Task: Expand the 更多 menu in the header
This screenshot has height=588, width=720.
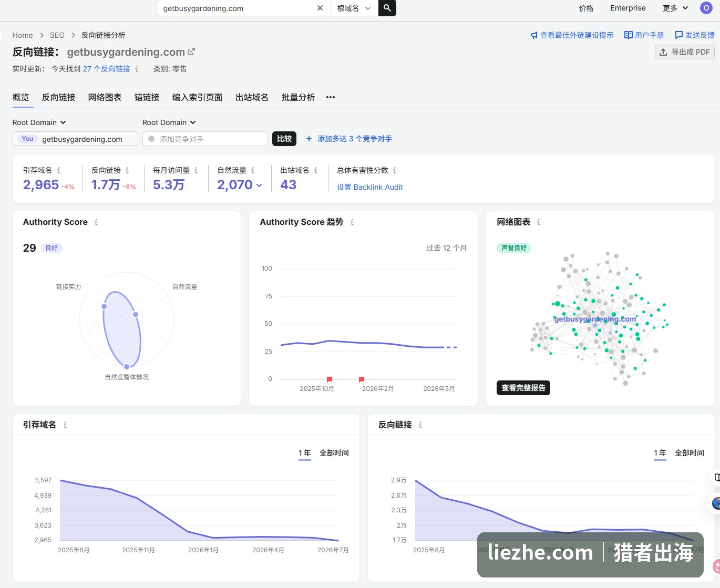Action: pos(675,8)
